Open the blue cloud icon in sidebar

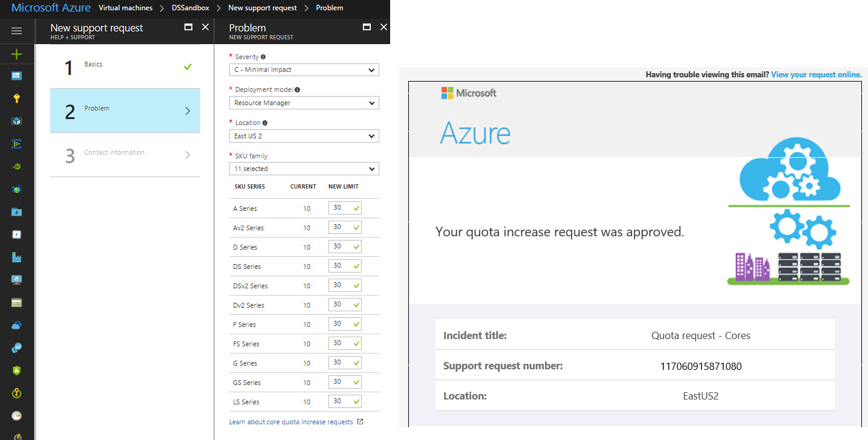[x=16, y=325]
